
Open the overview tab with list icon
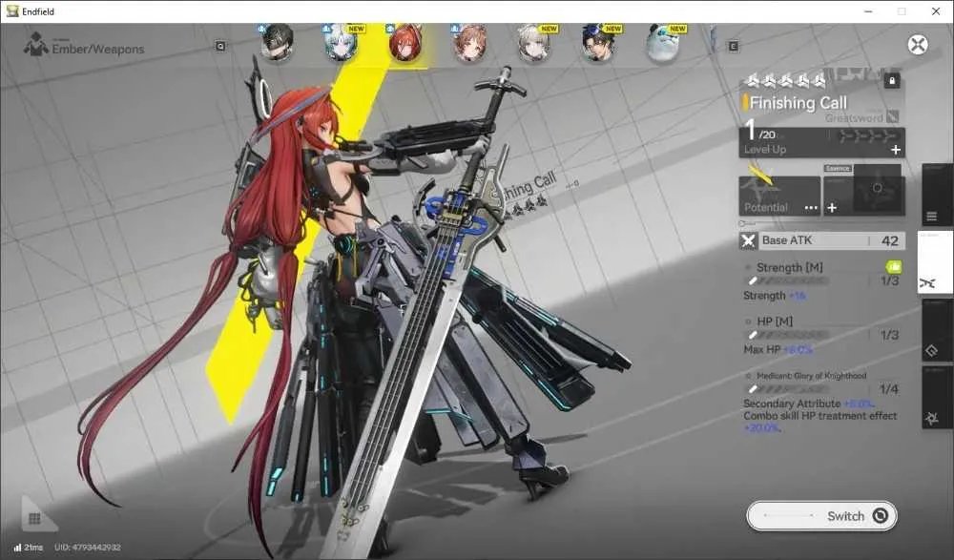tap(937, 195)
